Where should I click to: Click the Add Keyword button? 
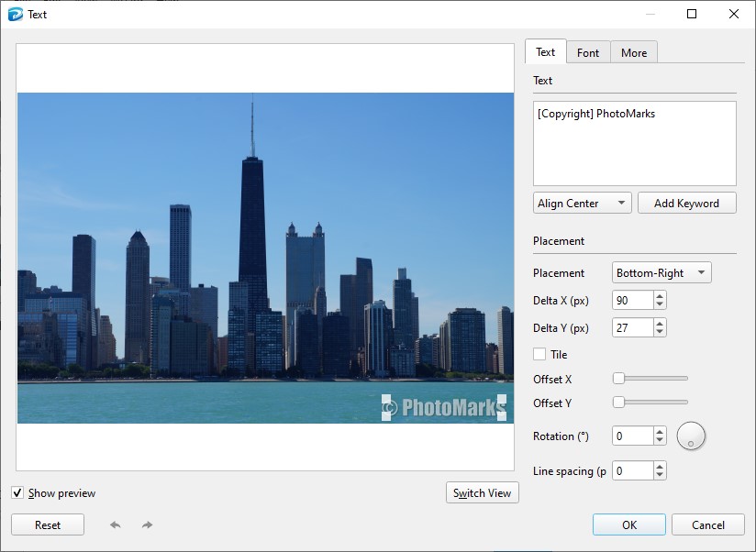pyautogui.click(x=686, y=204)
